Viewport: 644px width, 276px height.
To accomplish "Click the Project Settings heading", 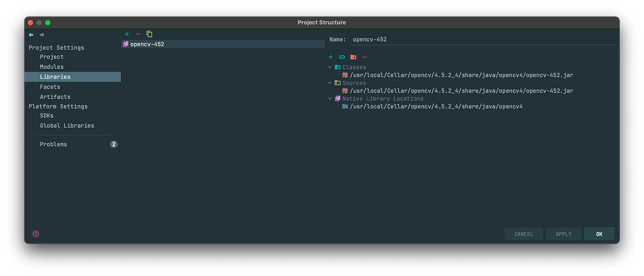I will pyautogui.click(x=56, y=47).
